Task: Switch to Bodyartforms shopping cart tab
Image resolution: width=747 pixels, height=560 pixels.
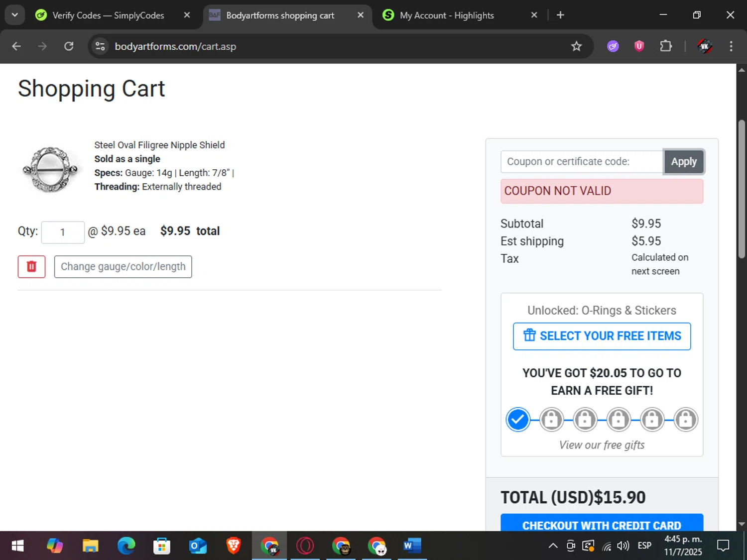Action: pos(280,15)
